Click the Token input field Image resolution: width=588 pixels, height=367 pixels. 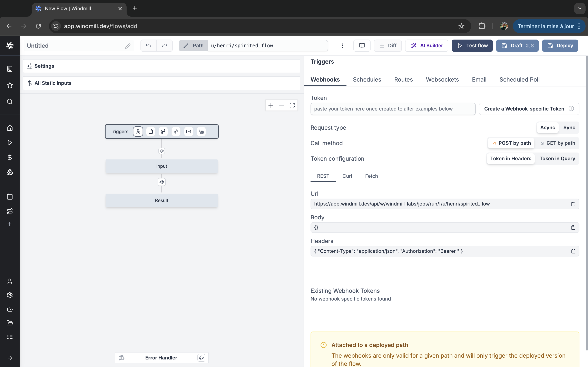click(393, 109)
